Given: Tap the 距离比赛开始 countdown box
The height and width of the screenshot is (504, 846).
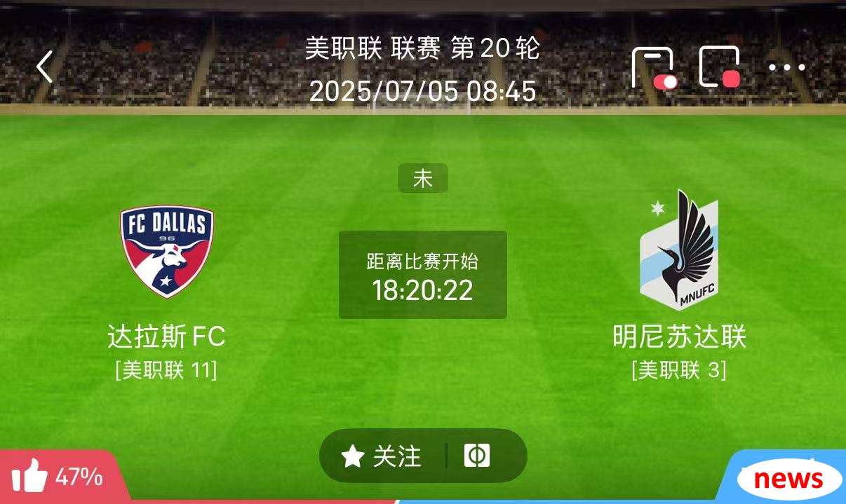Looking at the screenshot, I should (423, 275).
